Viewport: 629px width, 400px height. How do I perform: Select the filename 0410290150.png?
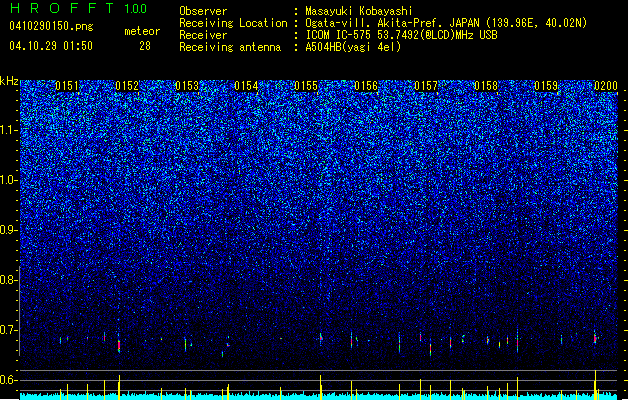click(51, 26)
